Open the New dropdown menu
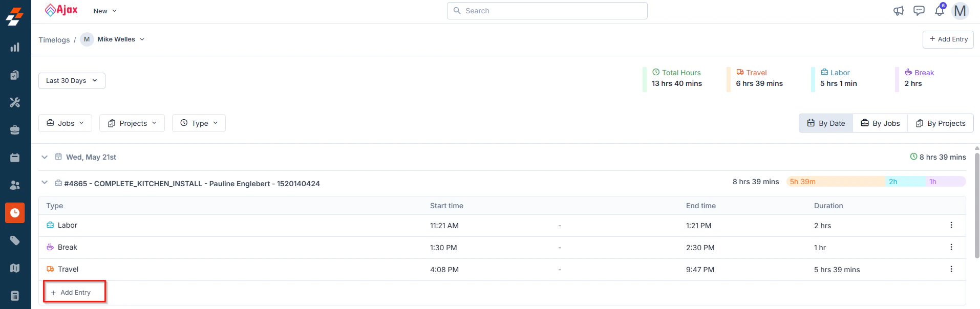 (x=105, y=11)
